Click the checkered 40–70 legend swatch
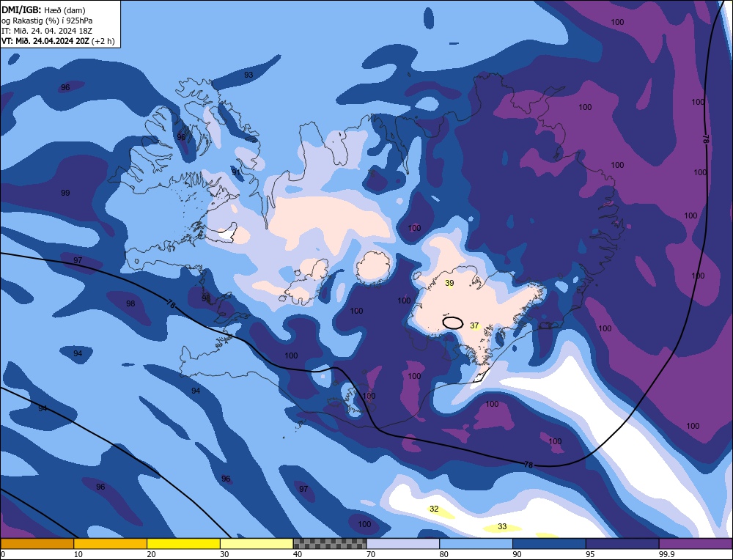 (x=330, y=544)
